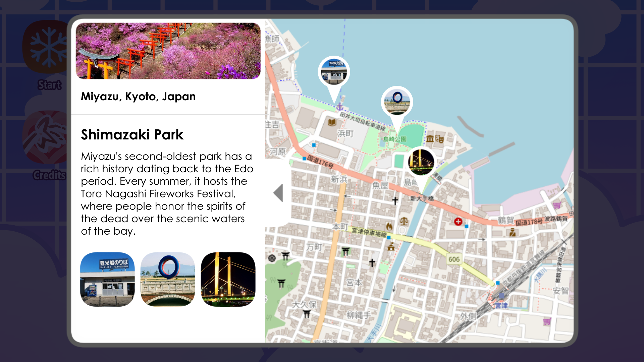
Task: Click a torii gate shrine symbol on map
Action: click(x=285, y=255)
